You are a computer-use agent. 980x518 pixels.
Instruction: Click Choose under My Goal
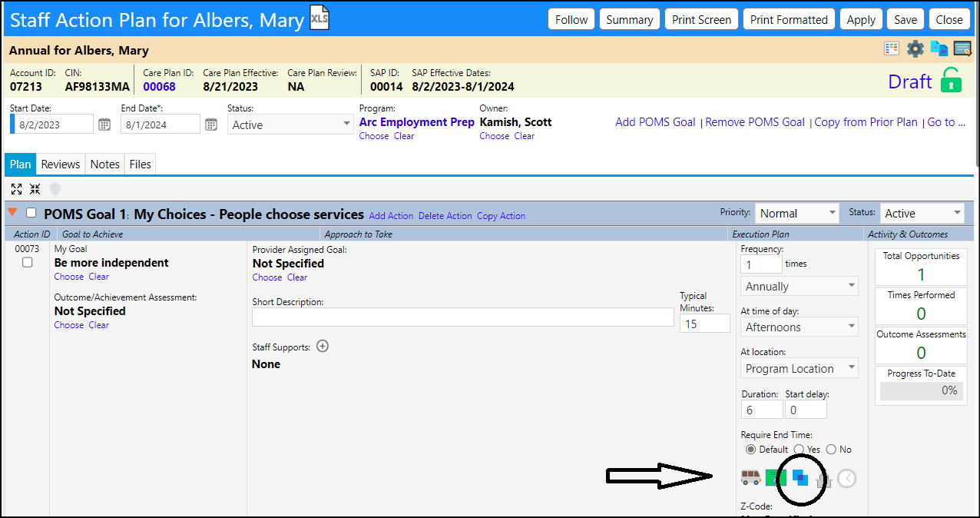tap(69, 277)
